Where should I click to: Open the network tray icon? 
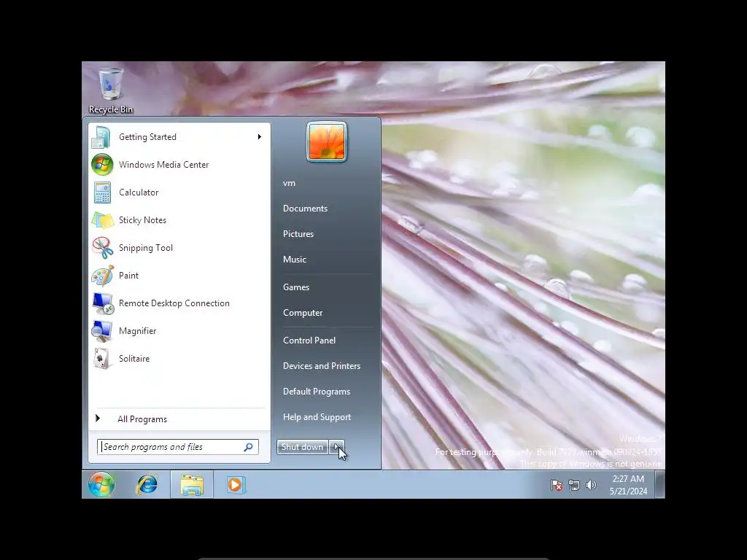tap(574, 485)
